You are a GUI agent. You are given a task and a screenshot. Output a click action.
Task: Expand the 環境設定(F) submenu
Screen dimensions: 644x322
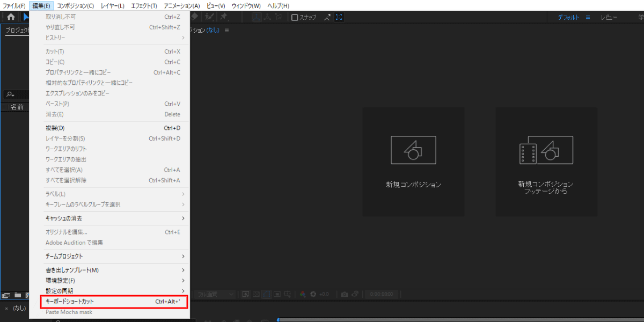coord(109,280)
